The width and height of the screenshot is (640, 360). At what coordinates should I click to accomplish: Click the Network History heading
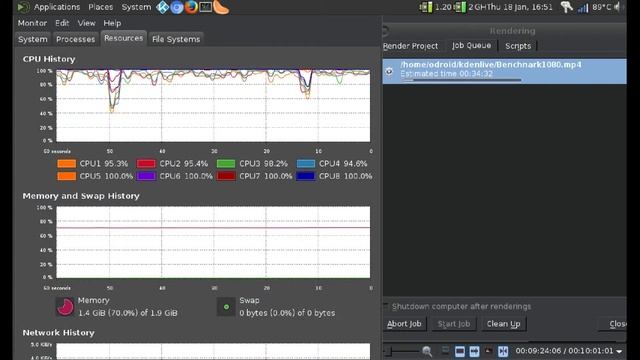[58, 333]
